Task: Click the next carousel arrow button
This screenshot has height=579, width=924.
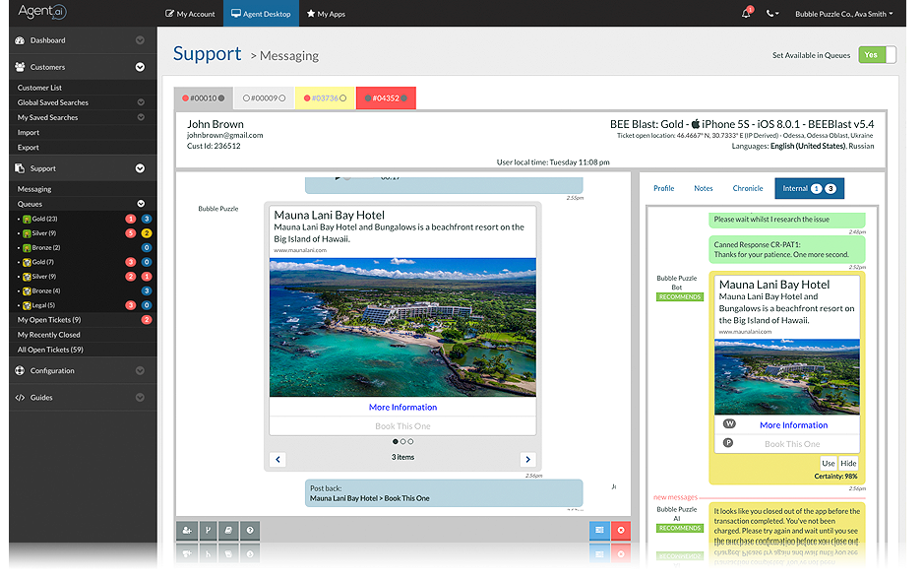Action: click(x=528, y=459)
